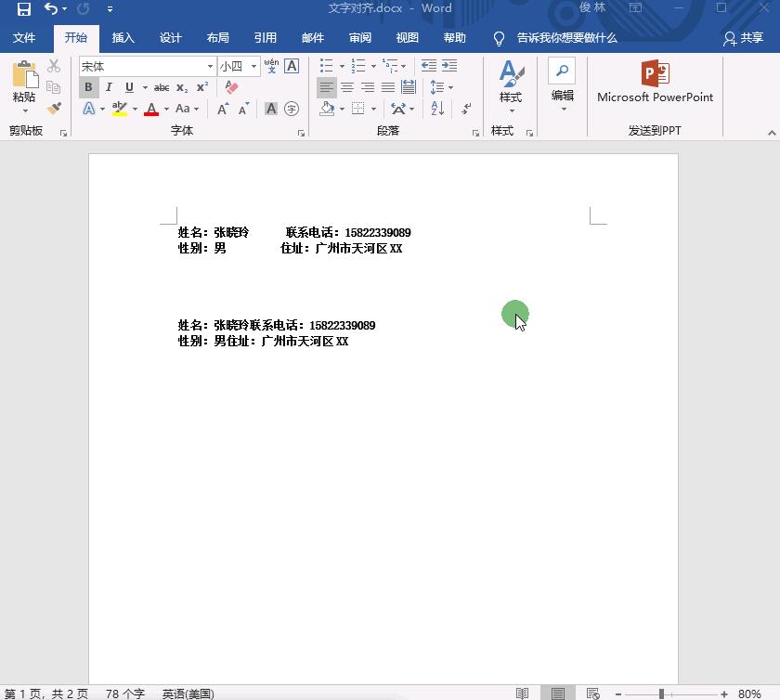Viewport: 780px width, 700px height.
Task: Switch to Read Mode in status bar
Action: (522, 693)
